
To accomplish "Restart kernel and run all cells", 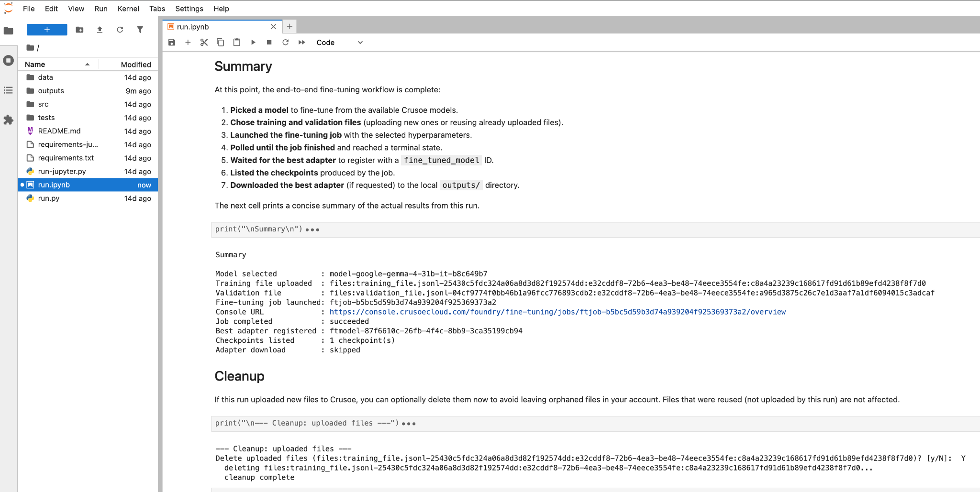I will click(302, 43).
